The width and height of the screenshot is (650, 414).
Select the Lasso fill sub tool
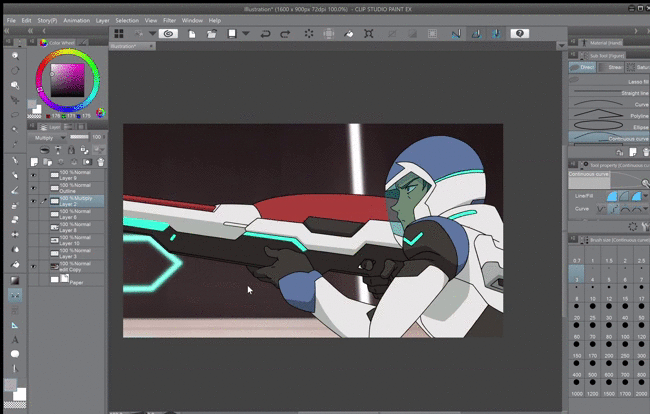pyautogui.click(x=609, y=81)
